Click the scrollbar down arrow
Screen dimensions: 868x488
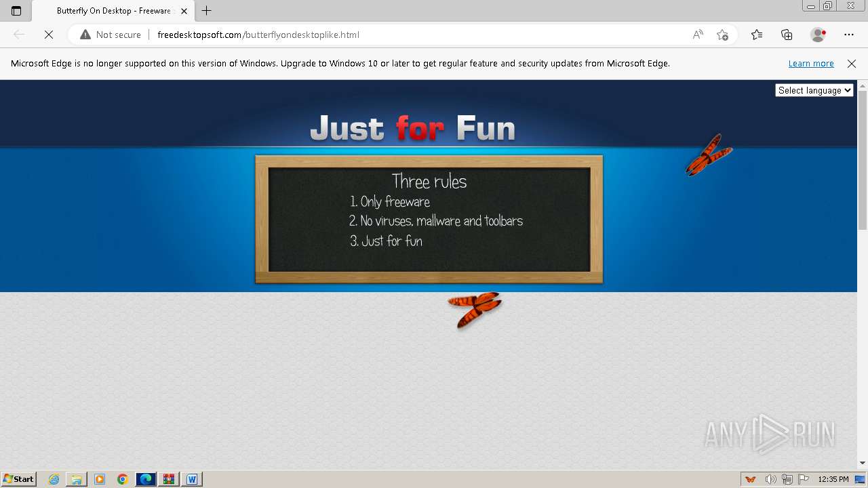coord(863,463)
